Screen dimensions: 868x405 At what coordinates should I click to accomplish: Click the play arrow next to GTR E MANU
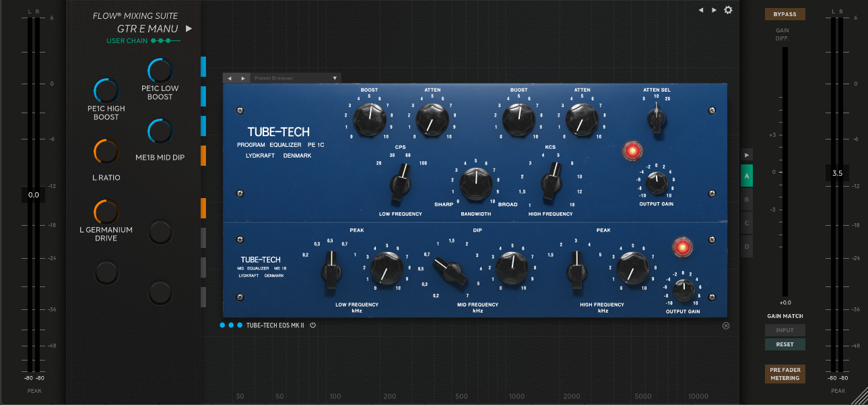click(x=189, y=29)
